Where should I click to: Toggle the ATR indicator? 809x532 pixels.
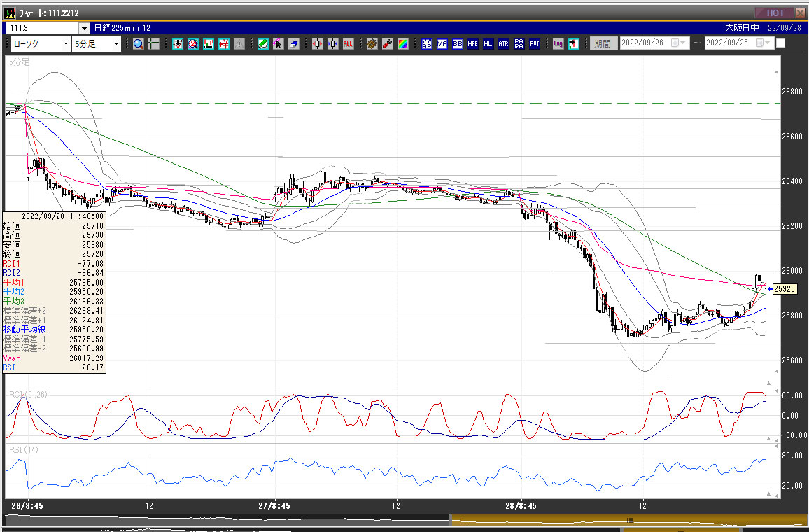pyautogui.click(x=504, y=44)
